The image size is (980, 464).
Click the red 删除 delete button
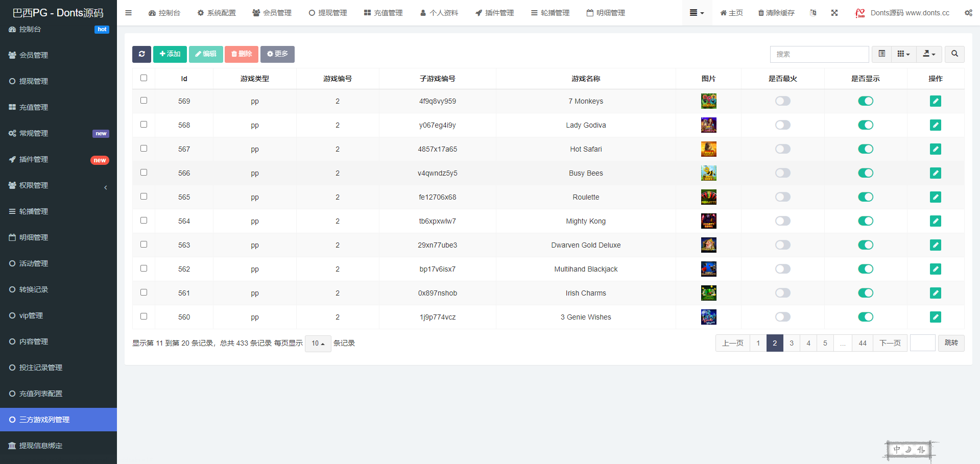click(x=242, y=54)
